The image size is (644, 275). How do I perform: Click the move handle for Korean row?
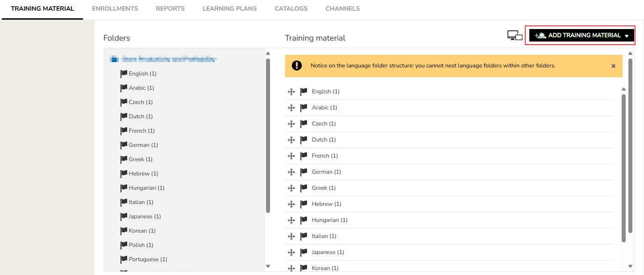coord(291,268)
